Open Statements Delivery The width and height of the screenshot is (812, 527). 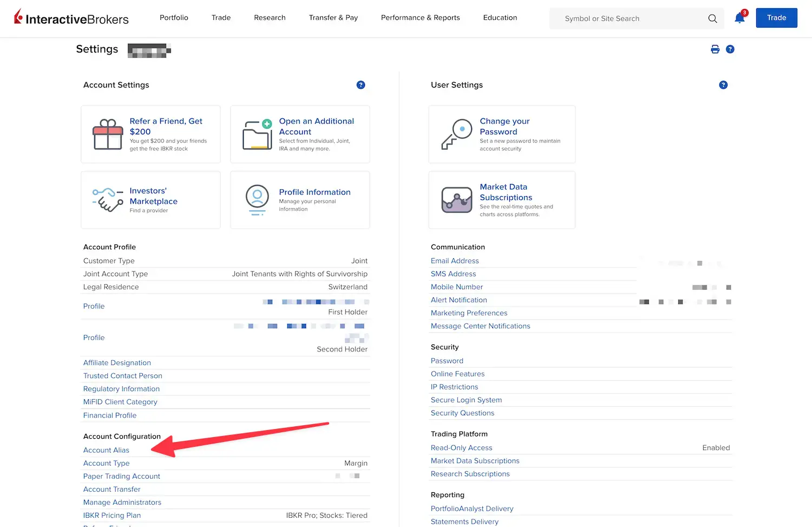pos(464,522)
